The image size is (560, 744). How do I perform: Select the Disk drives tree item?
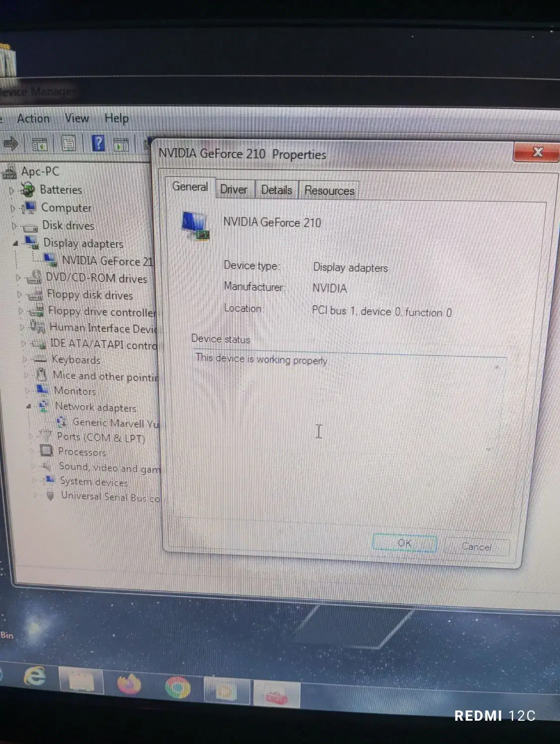pos(68,225)
